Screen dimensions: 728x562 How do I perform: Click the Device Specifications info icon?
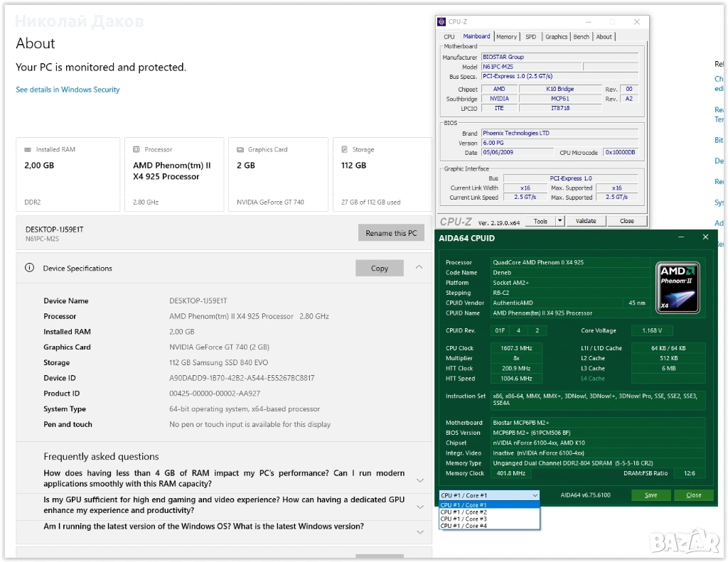point(29,268)
